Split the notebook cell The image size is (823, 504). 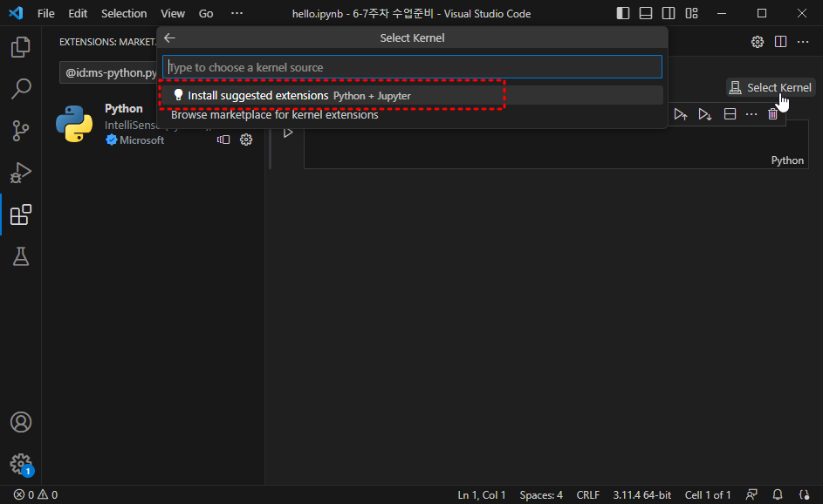tap(729, 113)
